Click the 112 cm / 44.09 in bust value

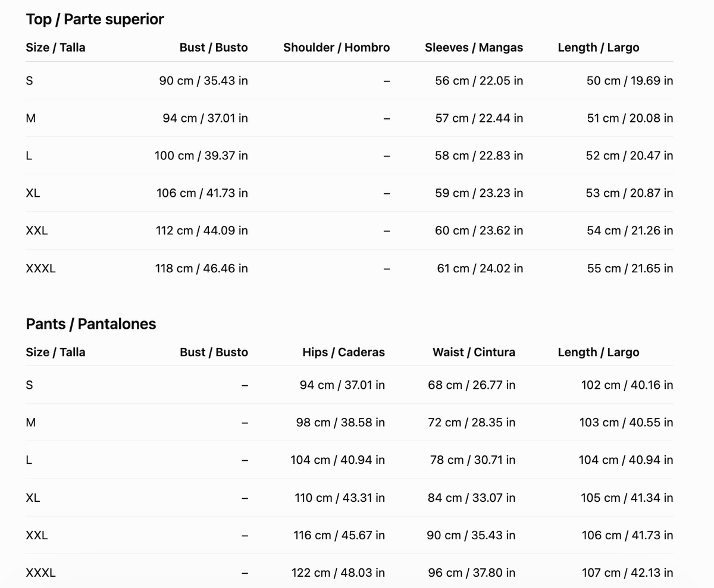pos(202,230)
